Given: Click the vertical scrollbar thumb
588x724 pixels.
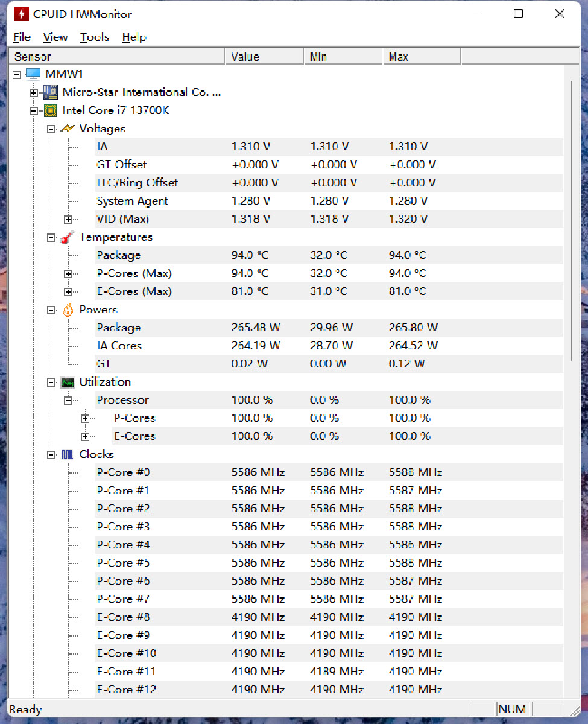Looking at the screenshot, I should [x=571, y=220].
